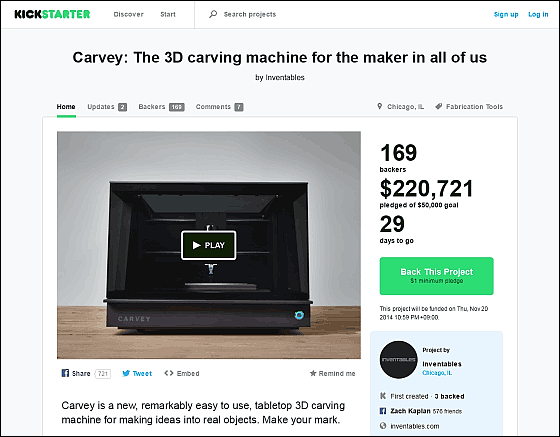Click the Chicago location pin icon

[379, 106]
